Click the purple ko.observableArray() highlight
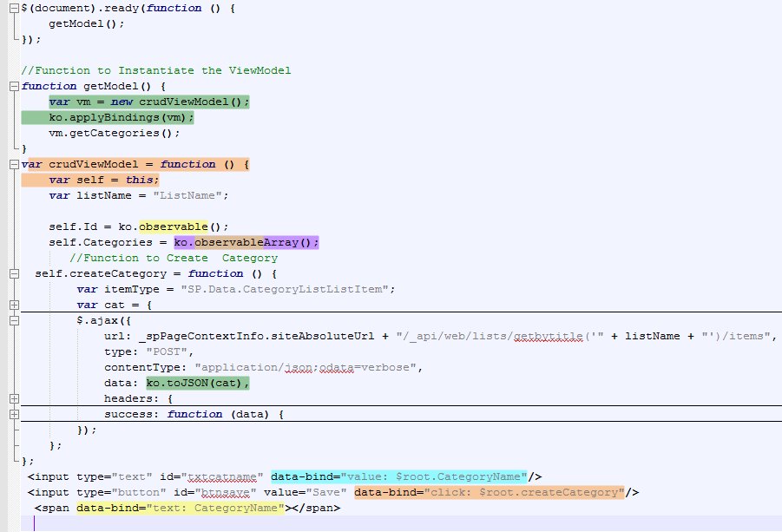Viewport: 782px width, 532px height. coord(246,242)
